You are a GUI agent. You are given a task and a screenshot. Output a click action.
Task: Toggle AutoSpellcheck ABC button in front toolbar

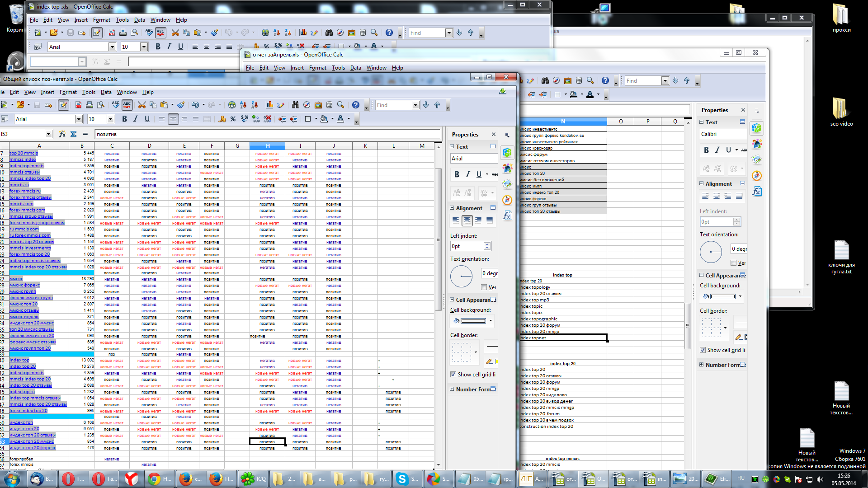[x=127, y=105]
